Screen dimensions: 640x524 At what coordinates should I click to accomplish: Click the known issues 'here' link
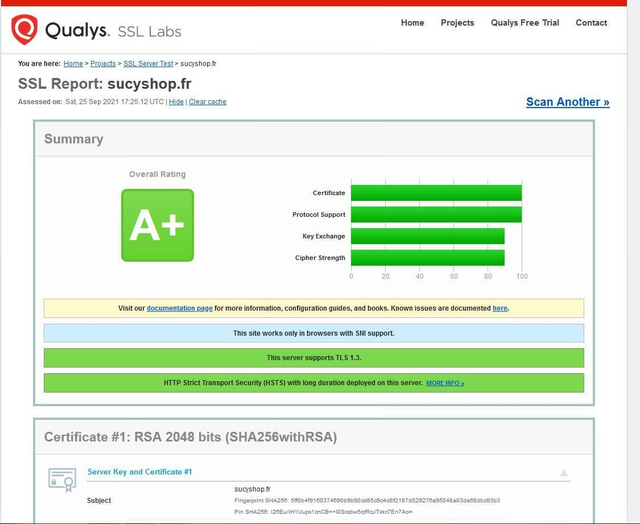tap(499, 308)
